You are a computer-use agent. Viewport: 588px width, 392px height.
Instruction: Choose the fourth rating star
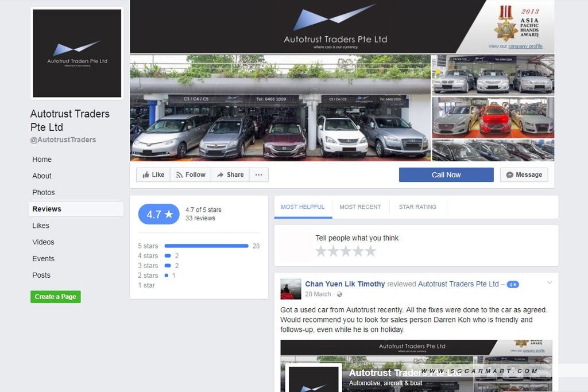(358, 251)
